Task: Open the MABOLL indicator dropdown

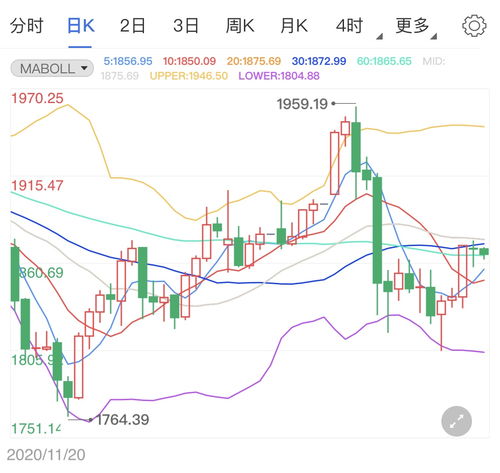Action: click(52, 69)
